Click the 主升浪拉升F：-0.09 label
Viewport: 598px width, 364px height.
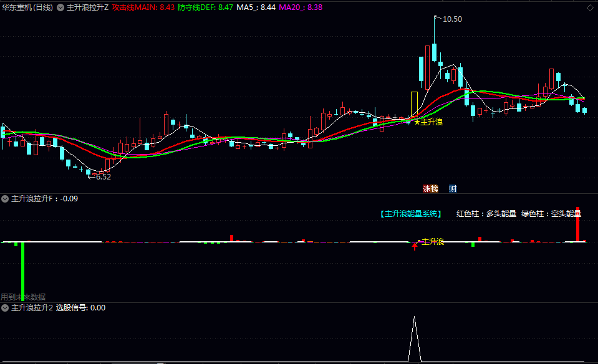pyautogui.click(x=45, y=199)
